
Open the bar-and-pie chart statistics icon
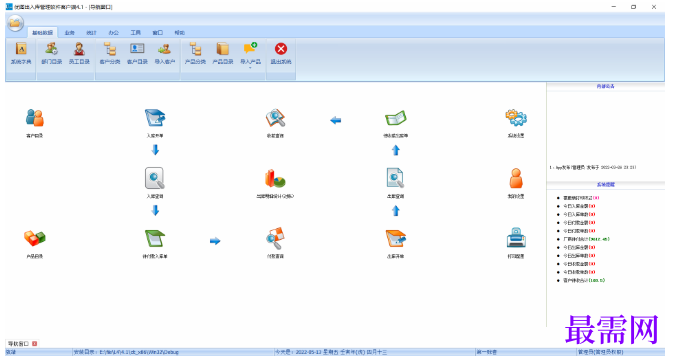click(275, 178)
